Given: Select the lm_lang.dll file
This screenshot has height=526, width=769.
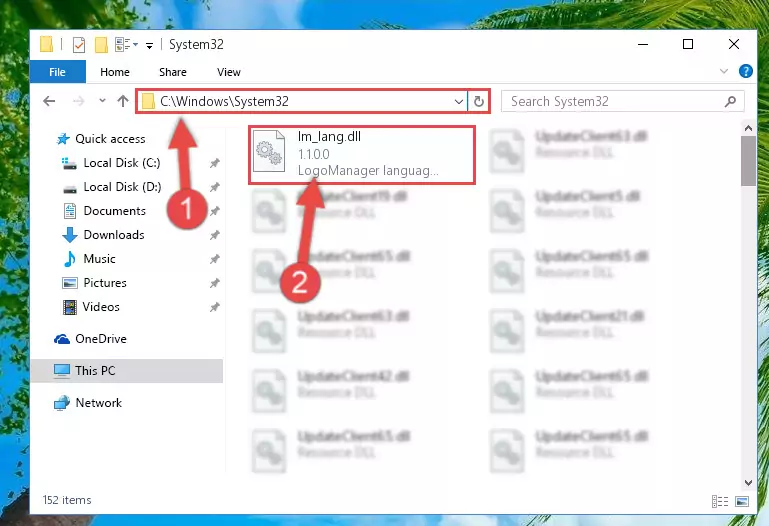Looking at the screenshot, I should click(362, 155).
